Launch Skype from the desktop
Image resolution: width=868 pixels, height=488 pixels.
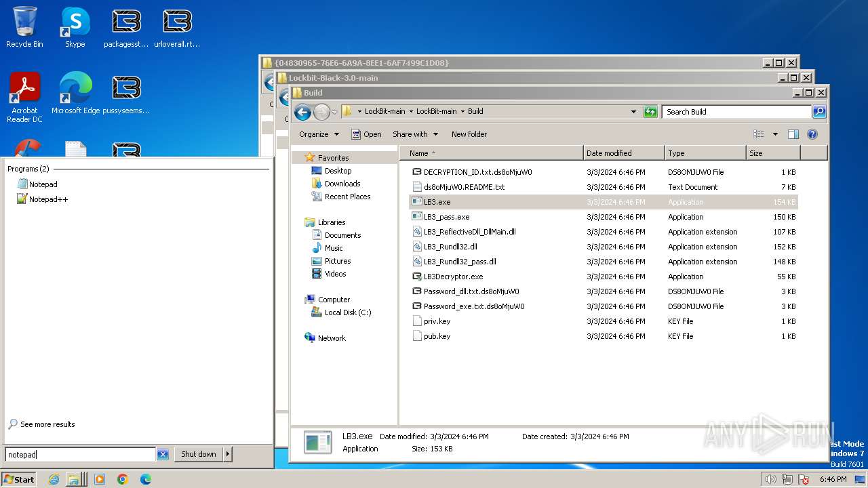[x=75, y=27]
